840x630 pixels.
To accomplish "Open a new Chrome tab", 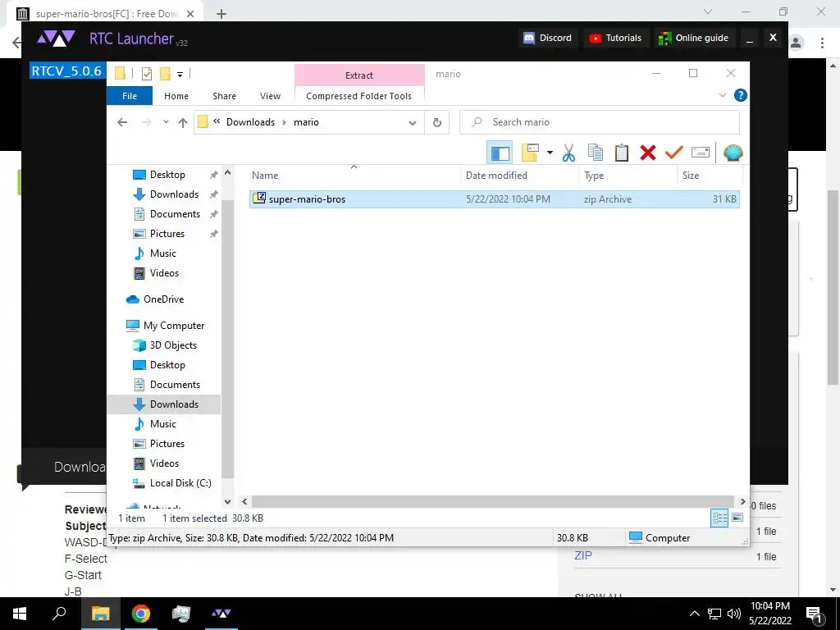I will [221, 14].
